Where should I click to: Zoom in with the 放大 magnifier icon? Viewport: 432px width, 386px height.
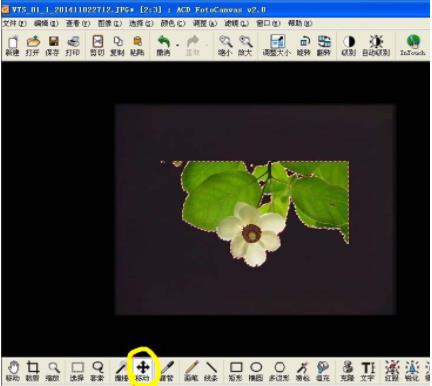pos(246,42)
